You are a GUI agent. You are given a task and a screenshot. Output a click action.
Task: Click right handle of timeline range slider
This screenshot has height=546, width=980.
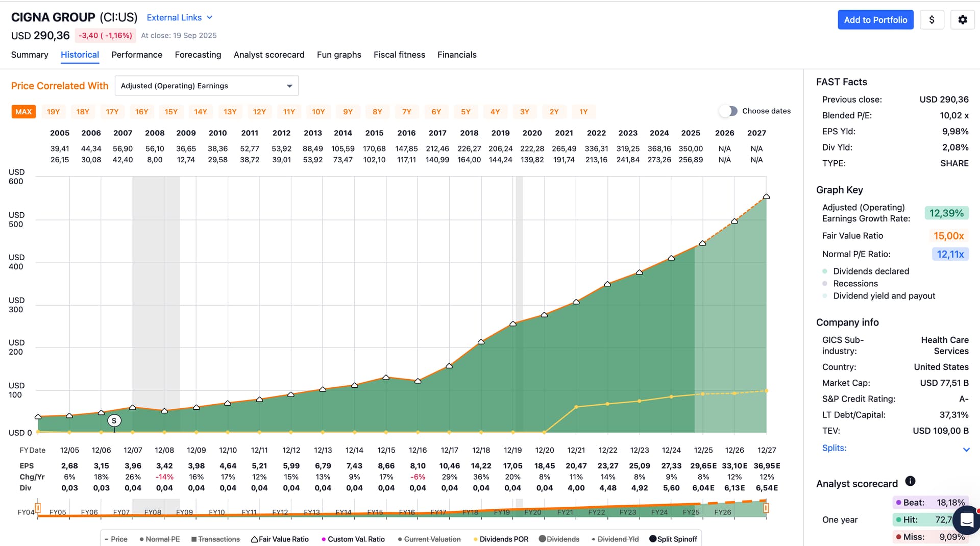pos(766,508)
